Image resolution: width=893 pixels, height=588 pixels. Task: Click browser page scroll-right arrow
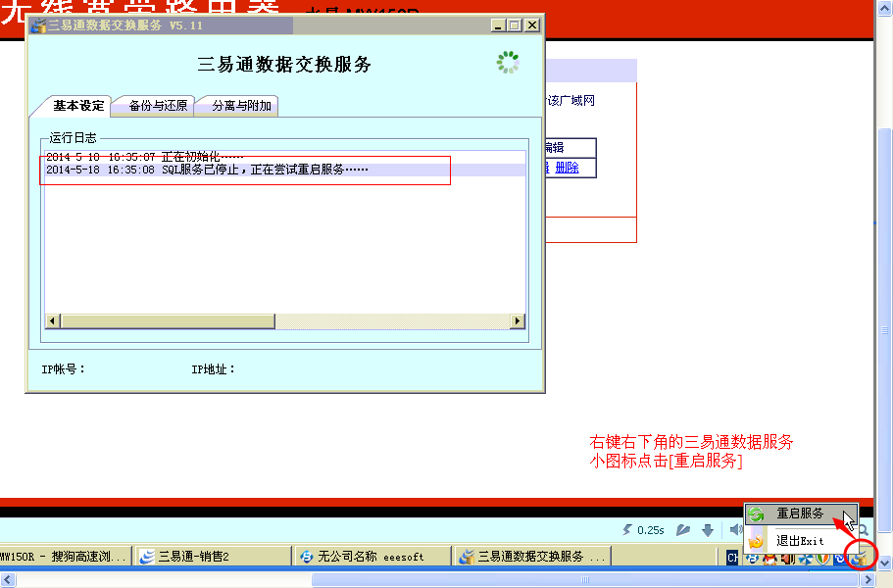tap(868, 580)
